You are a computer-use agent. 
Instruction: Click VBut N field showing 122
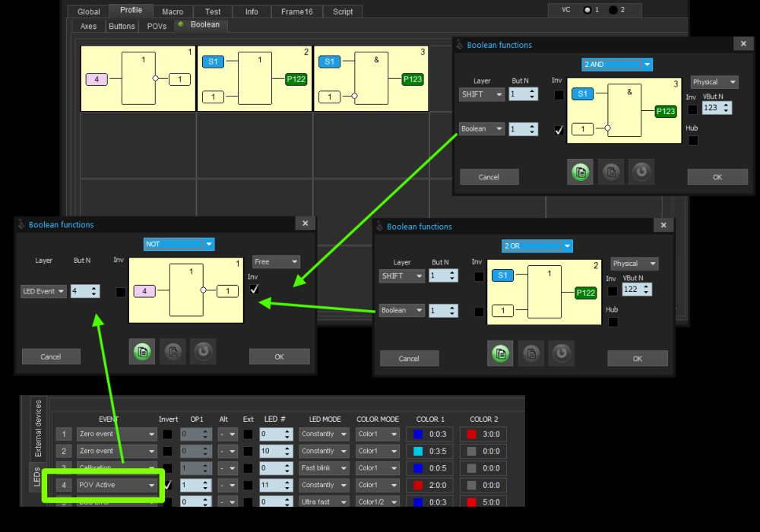(x=637, y=290)
